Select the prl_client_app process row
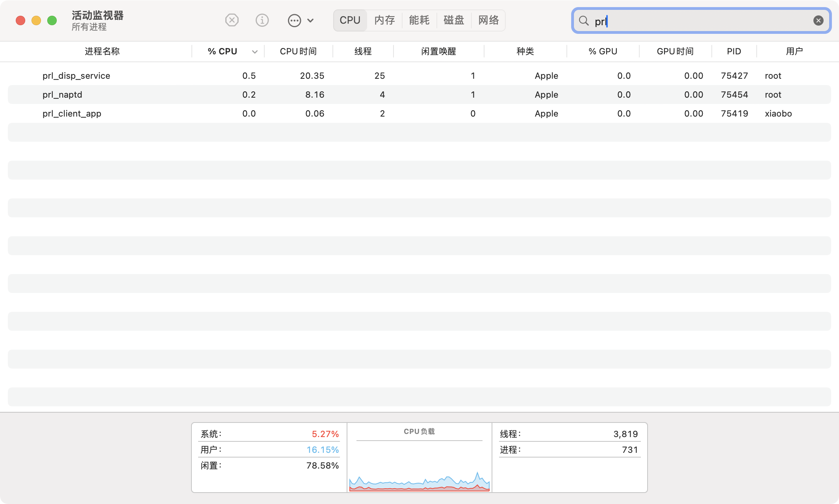This screenshot has height=504, width=839. [72, 113]
